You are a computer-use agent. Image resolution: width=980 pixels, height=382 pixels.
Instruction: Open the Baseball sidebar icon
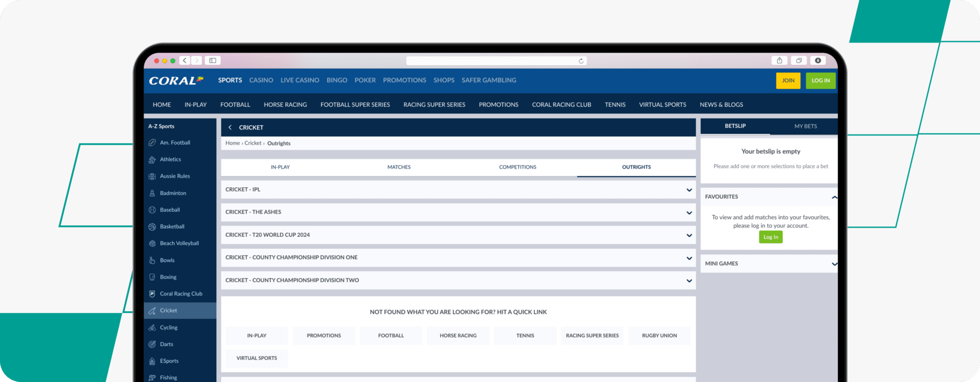pos(152,210)
